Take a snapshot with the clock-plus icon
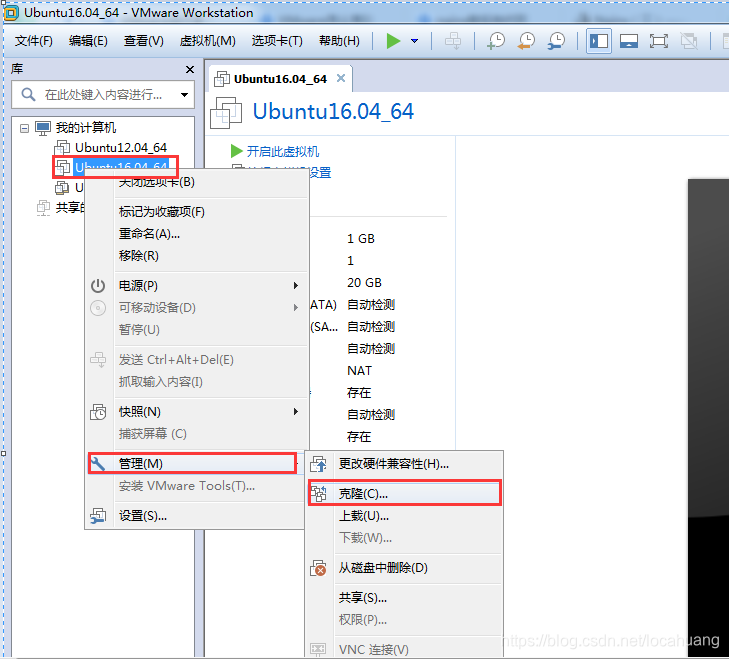This screenshot has height=659, width=729. tap(496, 41)
